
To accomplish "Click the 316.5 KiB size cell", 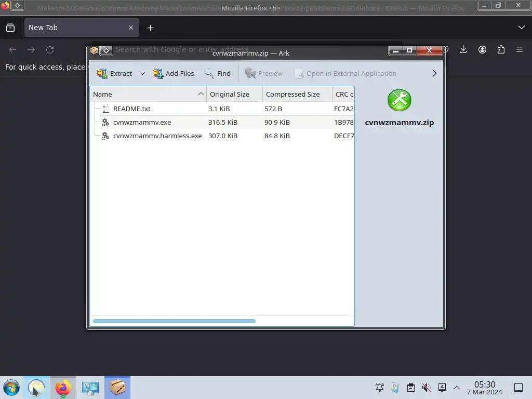I will [x=222, y=122].
